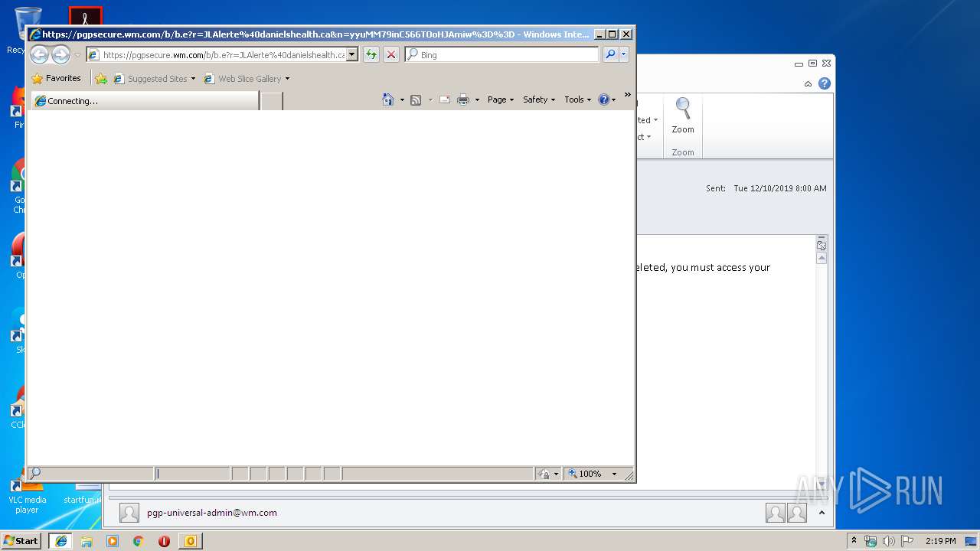Open Outlook Help question mark icon
980x551 pixels.
(825, 83)
